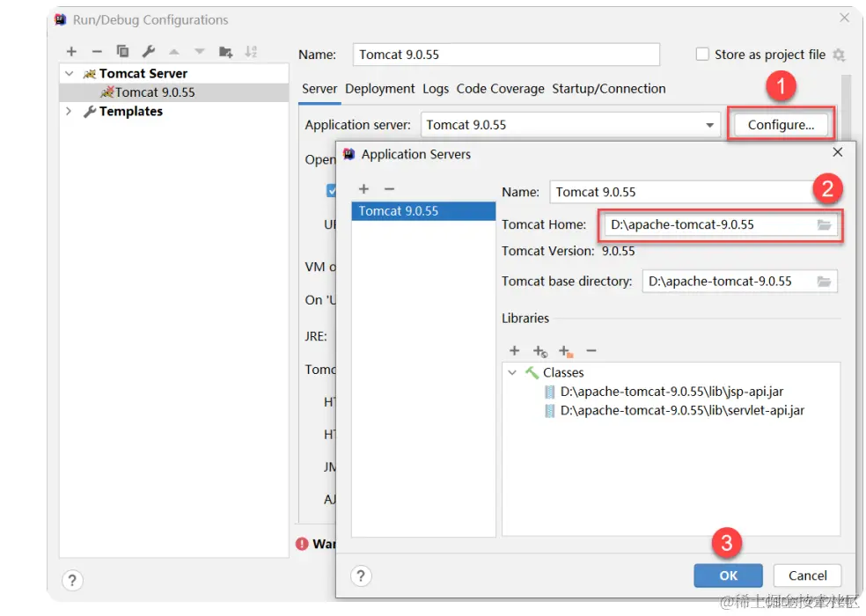Select Tomcat 9.0.55 in servers list
This screenshot has width=866, height=616.
coord(423,211)
